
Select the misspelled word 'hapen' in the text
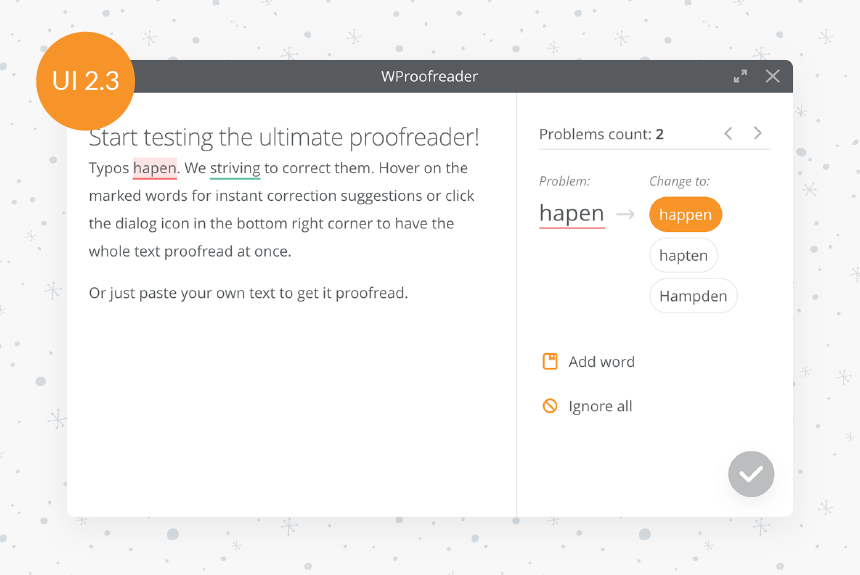pos(155,168)
